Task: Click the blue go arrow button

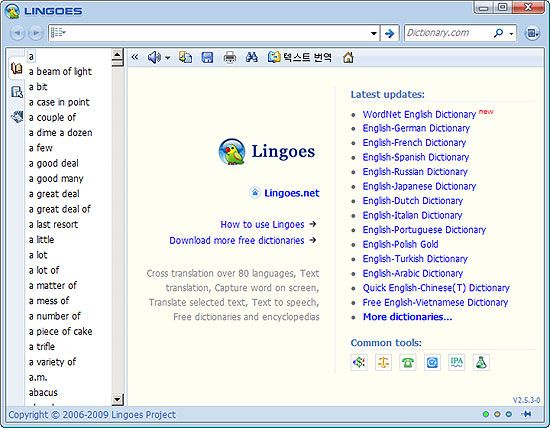Action: [x=389, y=33]
